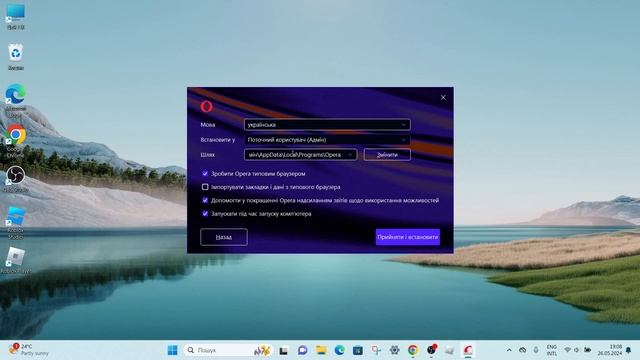Click the Назад button
Screen dimensions: 640x360
point(224,237)
